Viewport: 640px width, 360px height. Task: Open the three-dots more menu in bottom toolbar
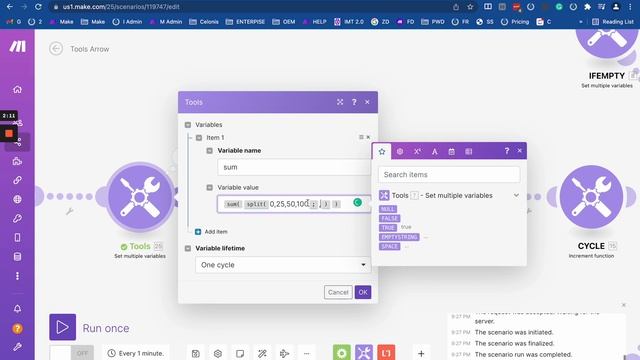click(307, 353)
